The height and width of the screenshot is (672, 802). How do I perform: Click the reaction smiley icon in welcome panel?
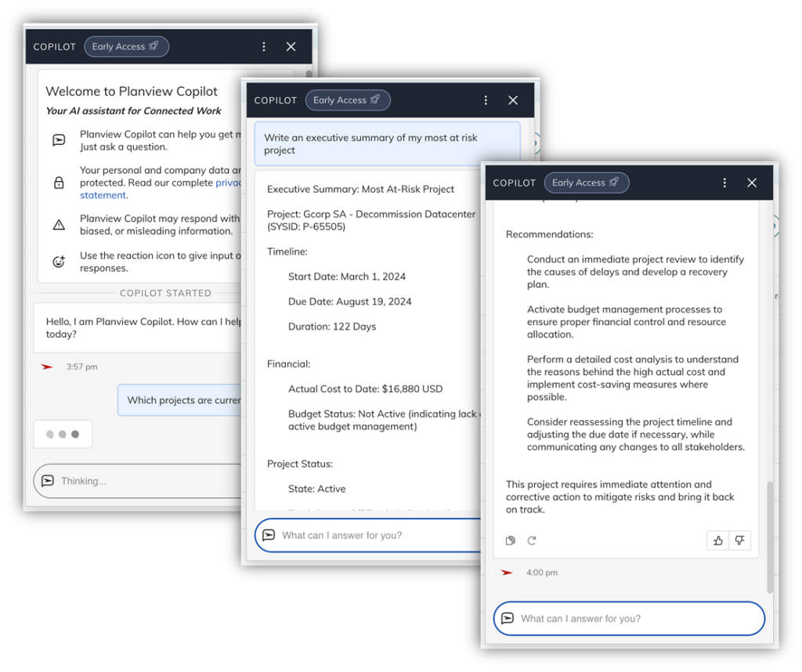coord(59,262)
